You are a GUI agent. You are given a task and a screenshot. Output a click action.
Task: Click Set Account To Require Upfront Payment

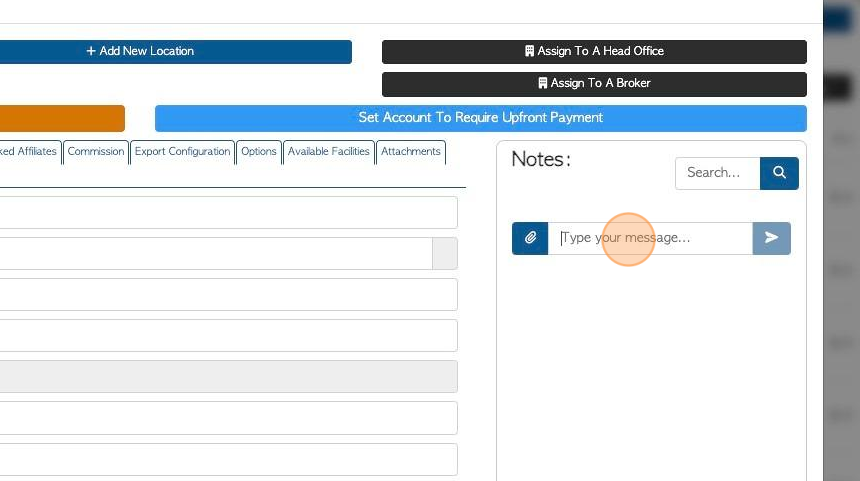480,118
